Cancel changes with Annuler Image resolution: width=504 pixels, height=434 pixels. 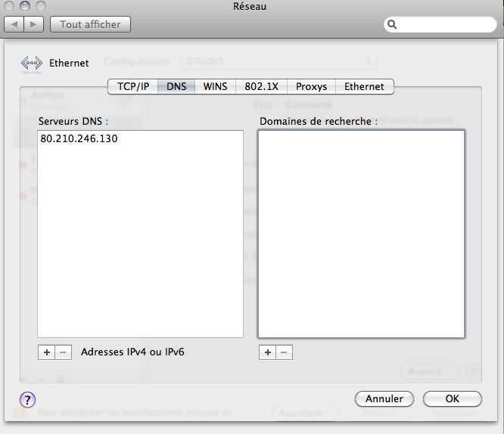pos(384,398)
